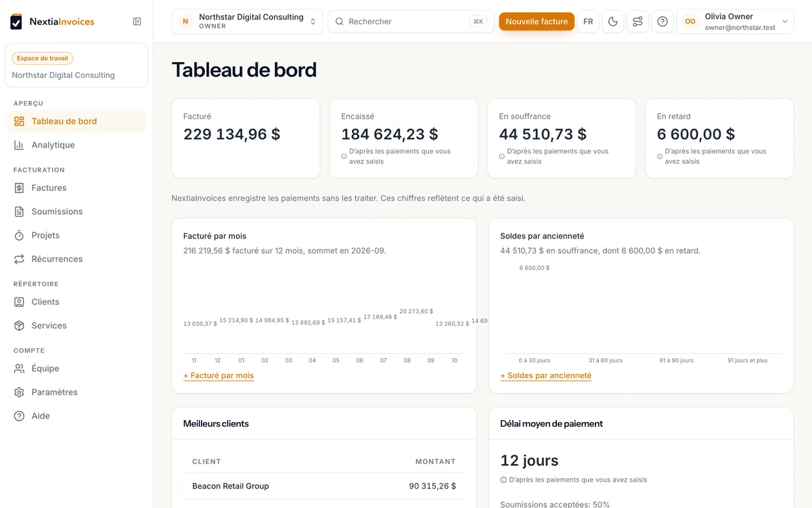
Task: Open help circle icon in top bar
Action: pyautogui.click(x=662, y=22)
